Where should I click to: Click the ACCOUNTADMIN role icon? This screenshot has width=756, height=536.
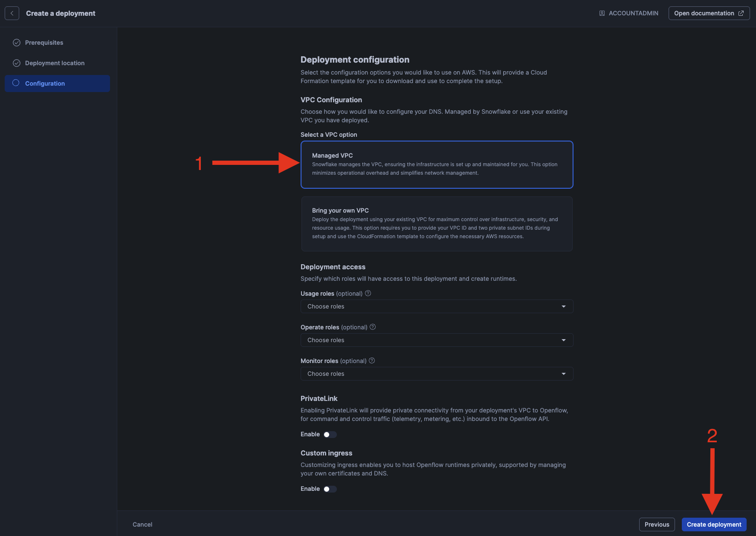[602, 13]
